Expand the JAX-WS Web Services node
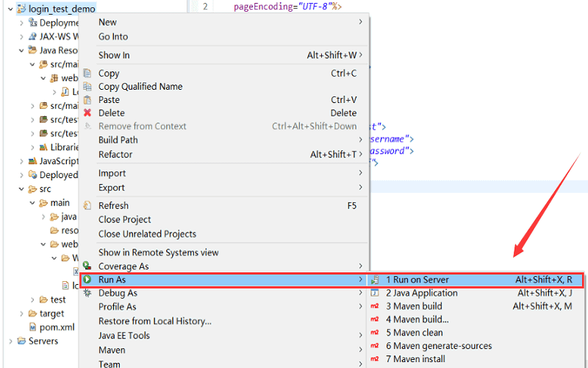 tap(21, 37)
